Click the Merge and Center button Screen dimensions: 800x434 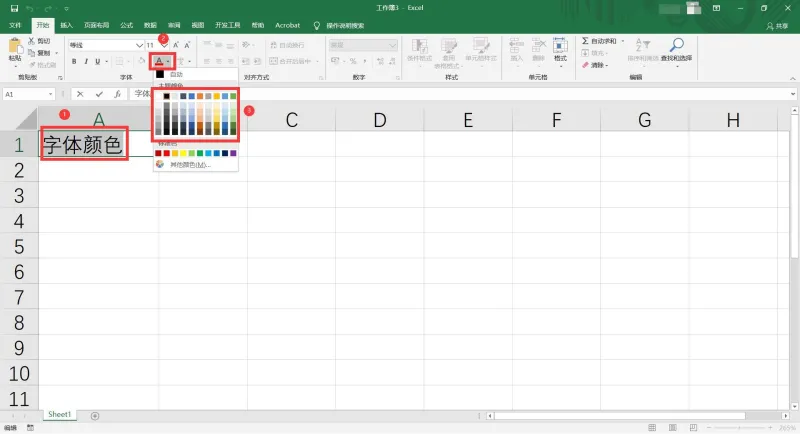[x=290, y=61]
